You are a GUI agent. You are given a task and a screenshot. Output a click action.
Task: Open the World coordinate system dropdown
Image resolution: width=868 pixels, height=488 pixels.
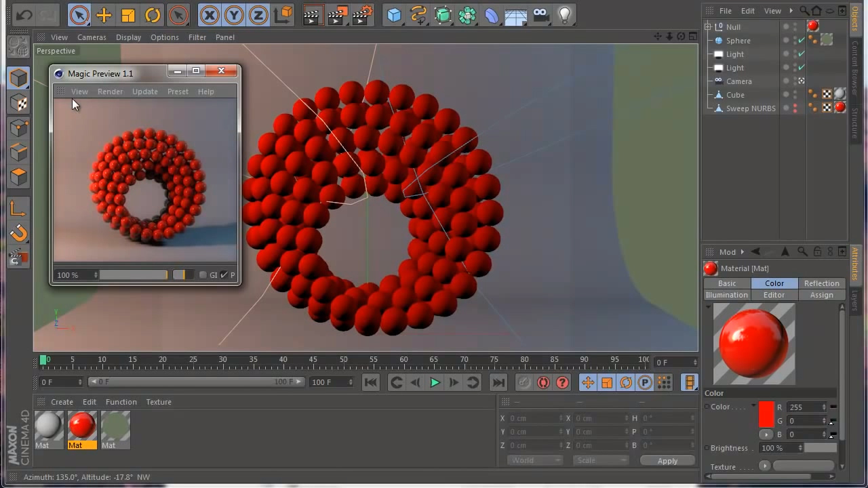[x=534, y=460]
